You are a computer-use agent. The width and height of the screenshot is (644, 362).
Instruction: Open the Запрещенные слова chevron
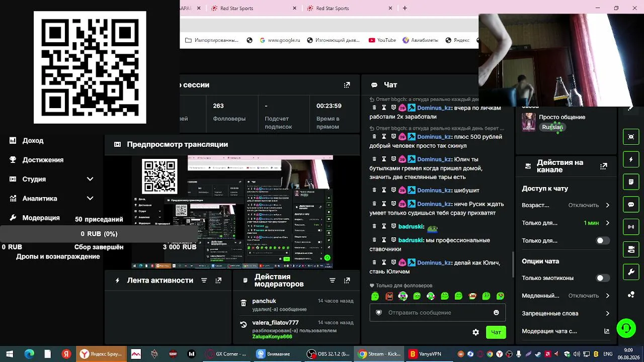point(607,313)
